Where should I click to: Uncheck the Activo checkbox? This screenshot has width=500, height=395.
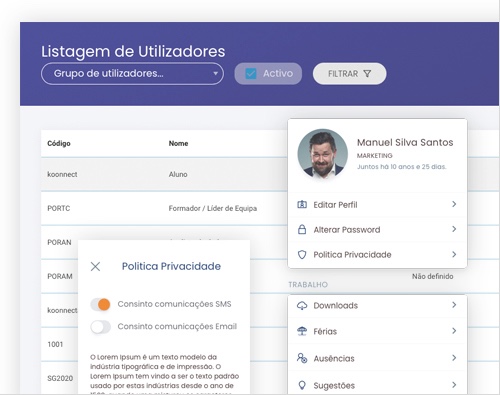coord(251,74)
